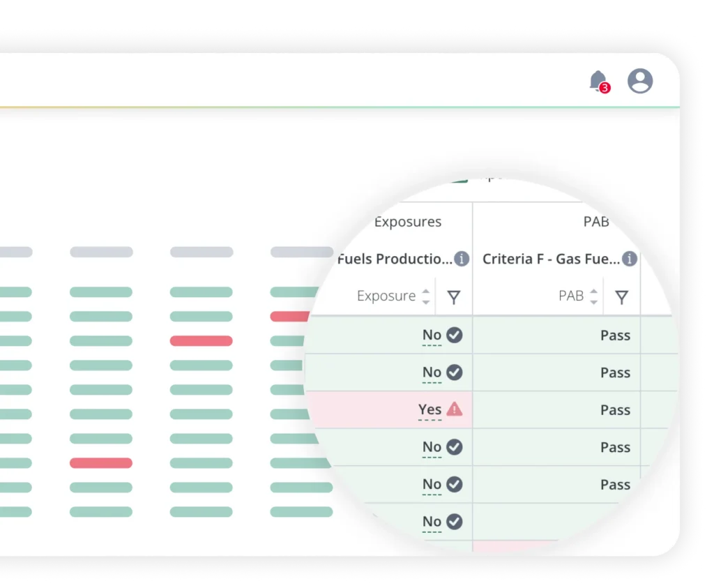The width and height of the screenshot is (714, 588).
Task: Sort using the arrows beside PAB sub-header
Action: click(x=593, y=296)
